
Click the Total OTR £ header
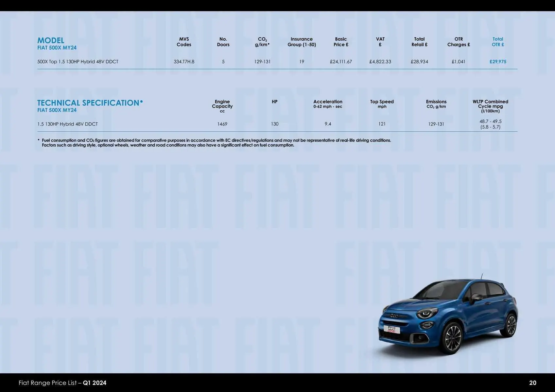coord(498,42)
